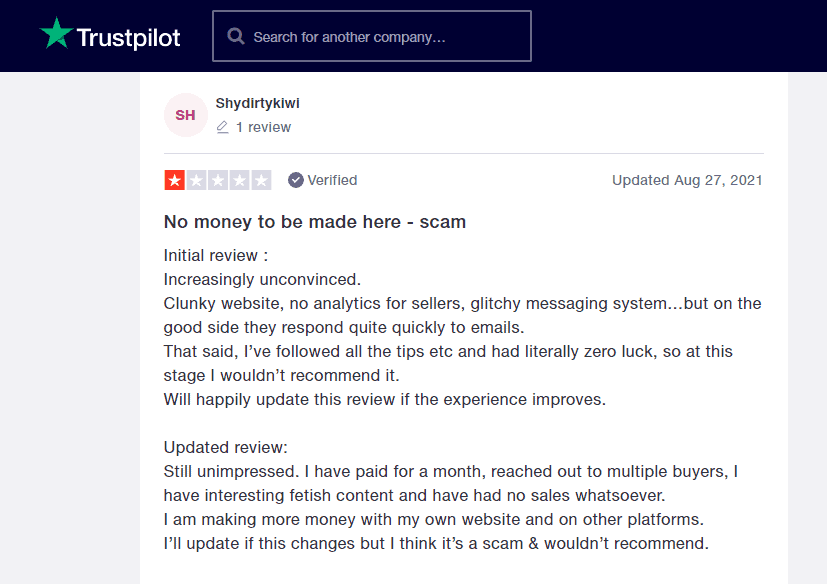Viewport: 827px width, 584px height.
Task: Click the 'Updated review:' text line
Action: click(x=226, y=447)
